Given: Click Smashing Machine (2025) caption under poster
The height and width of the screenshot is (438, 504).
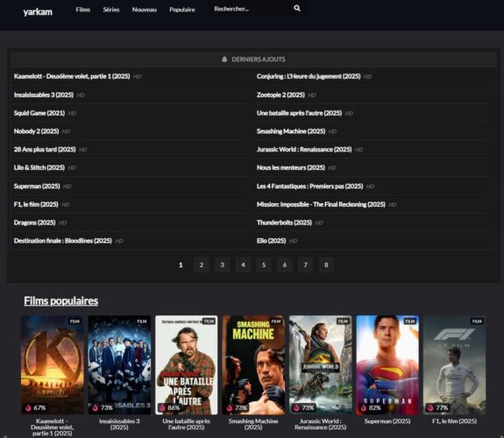Looking at the screenshot, I should [x=253, y=424].
